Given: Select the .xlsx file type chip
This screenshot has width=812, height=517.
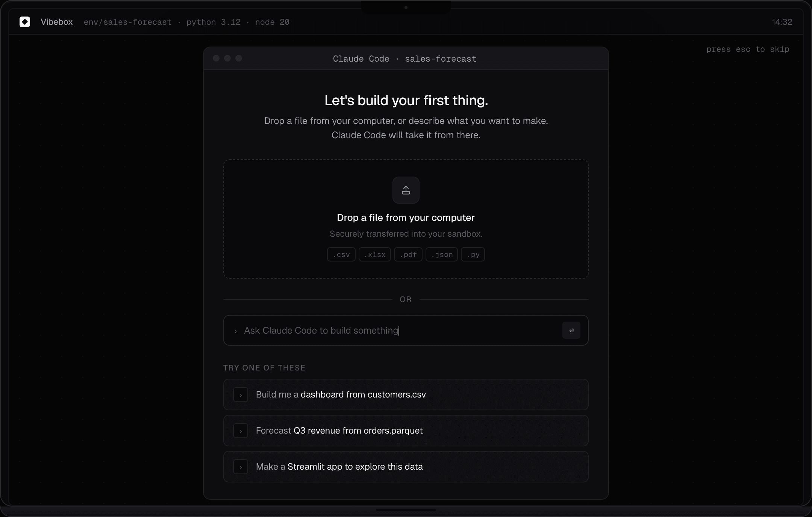Looking at the screenshot, I should [374, 254].
